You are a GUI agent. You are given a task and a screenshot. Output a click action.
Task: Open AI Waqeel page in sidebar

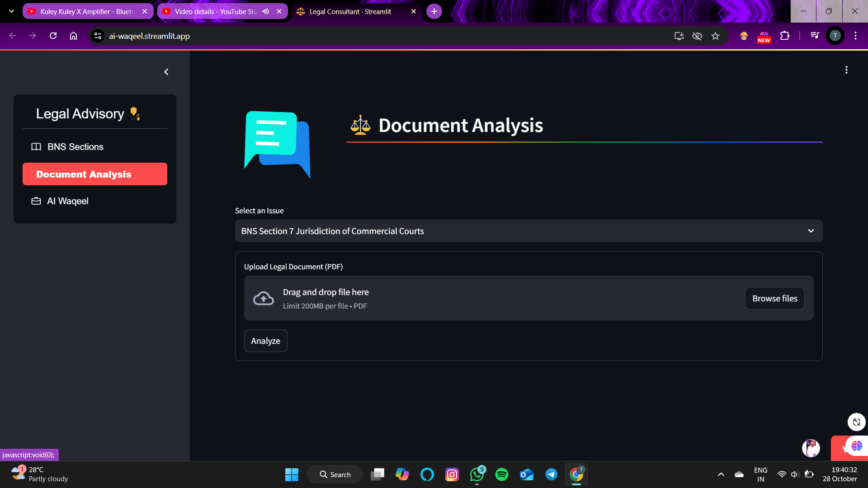click(x=68, y=201)
